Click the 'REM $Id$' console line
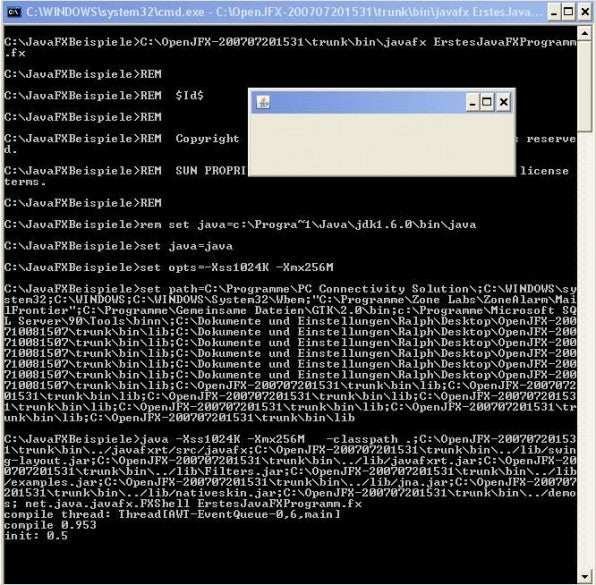Viewport: 596px width, 585px height. click(104, 95)
